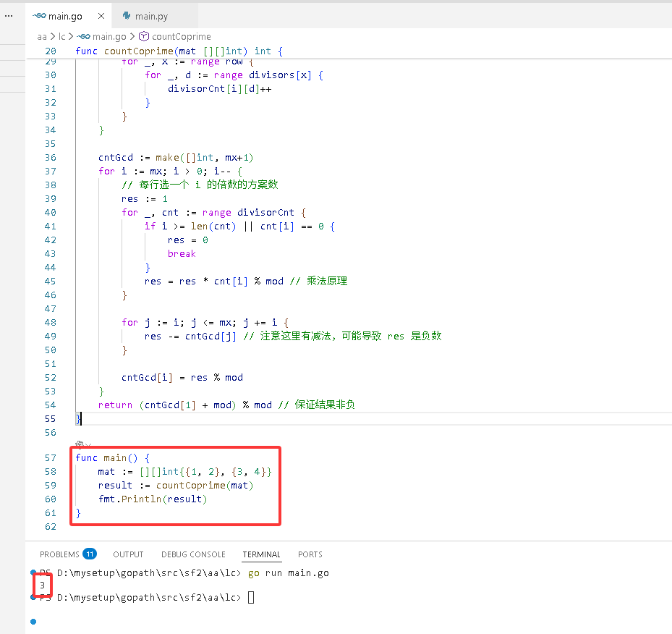Image resolution: width=672 pixels, height=634 pixels.
Task: Select 'aa' folder in breadcrumb
Action: (x=41, y=36)
